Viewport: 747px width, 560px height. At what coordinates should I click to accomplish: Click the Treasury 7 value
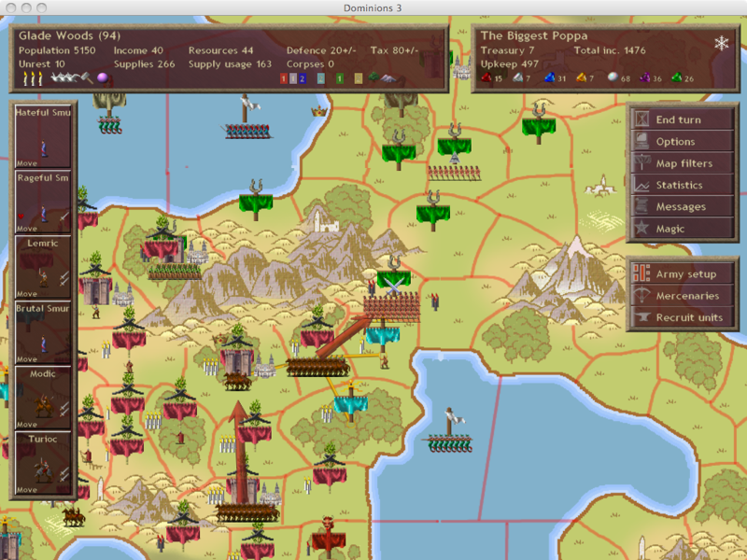(507, 50)
